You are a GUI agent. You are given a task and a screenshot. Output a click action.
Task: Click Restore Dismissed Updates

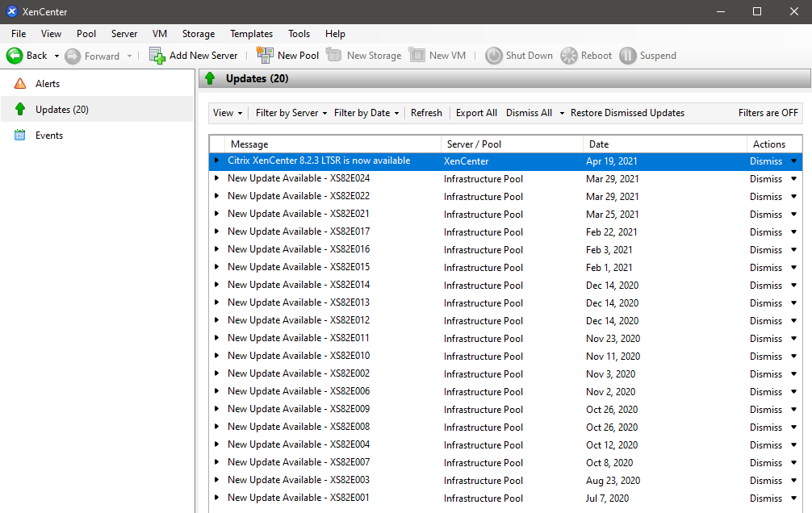click(x=627, y=113)
